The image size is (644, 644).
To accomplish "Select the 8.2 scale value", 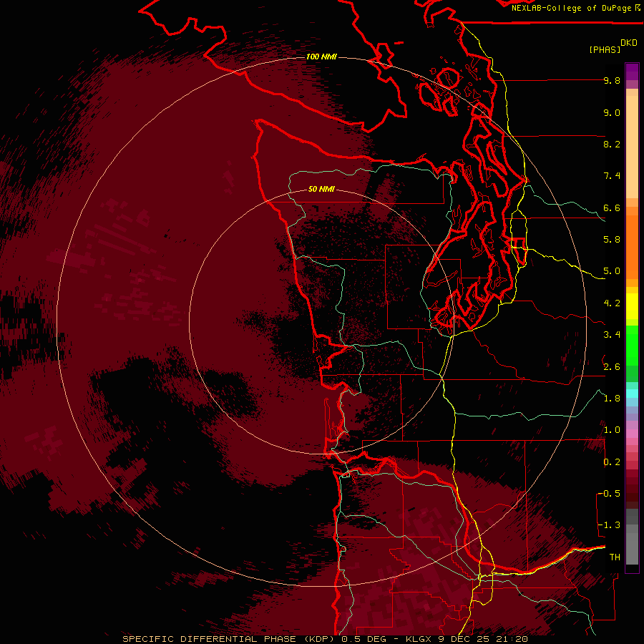I will [612, 144].
